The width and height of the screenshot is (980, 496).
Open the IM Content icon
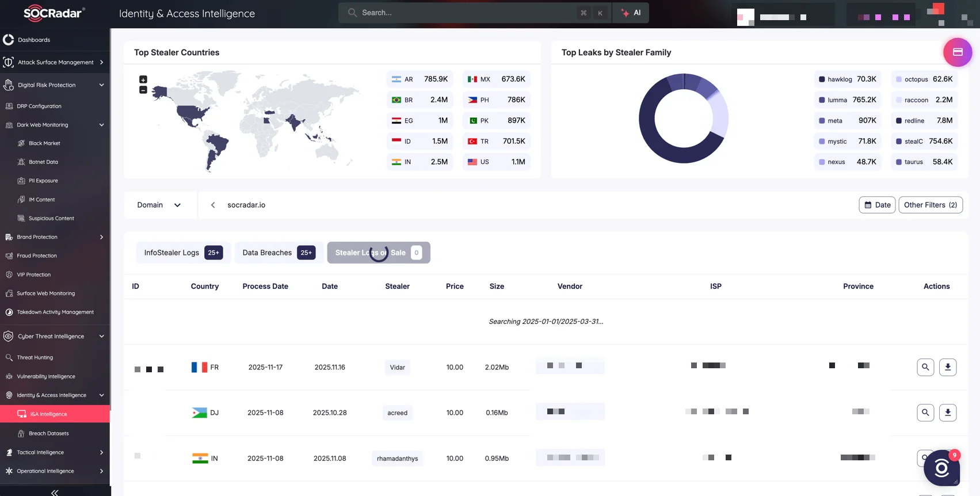point(21,200)
